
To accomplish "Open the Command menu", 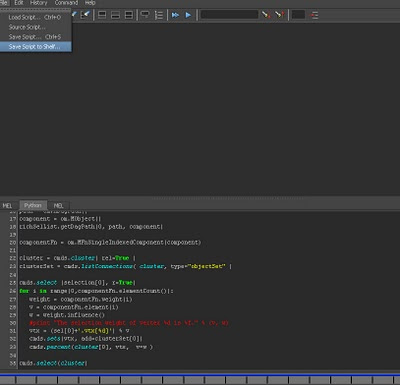I will [66, 3].
